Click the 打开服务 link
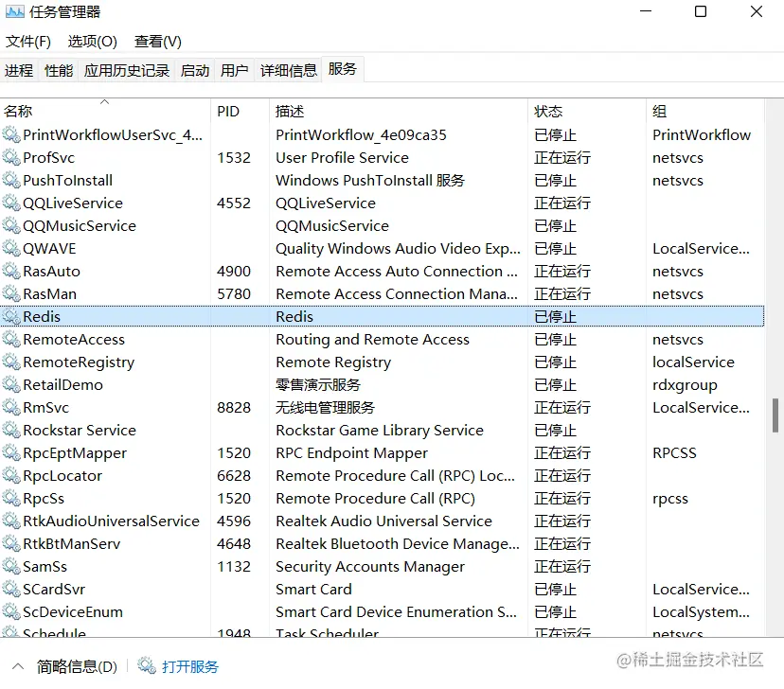This screenshot has width=784, height=689. (190, 666)
